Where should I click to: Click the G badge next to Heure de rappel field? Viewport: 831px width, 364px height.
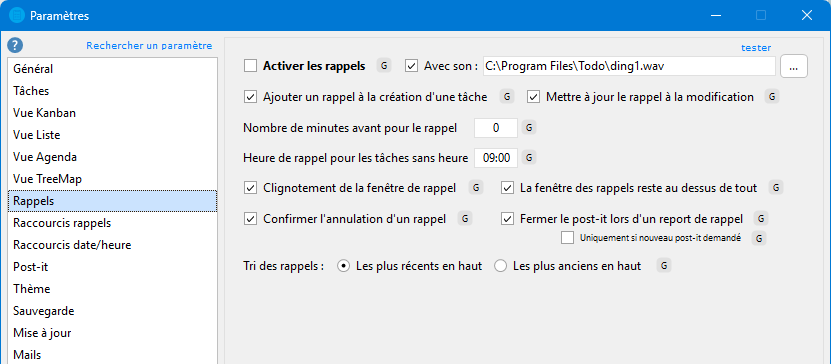(x=529, y=157)
